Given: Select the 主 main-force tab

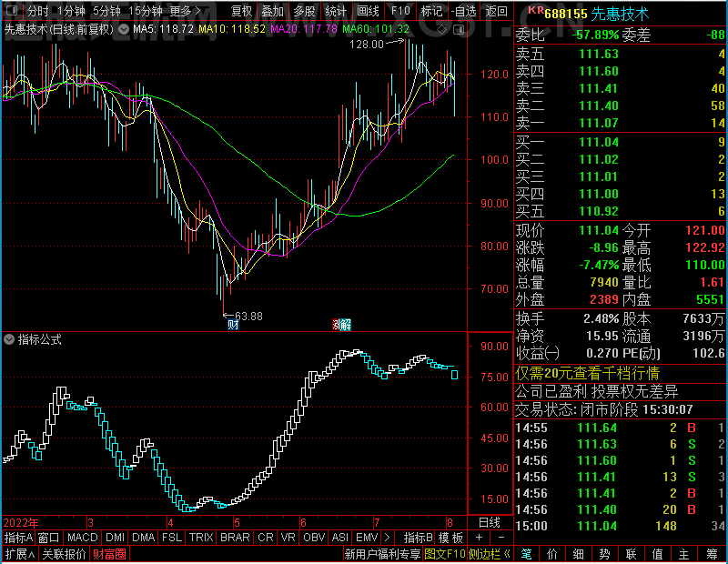Looking at the screenshot, I should (684, 554).
